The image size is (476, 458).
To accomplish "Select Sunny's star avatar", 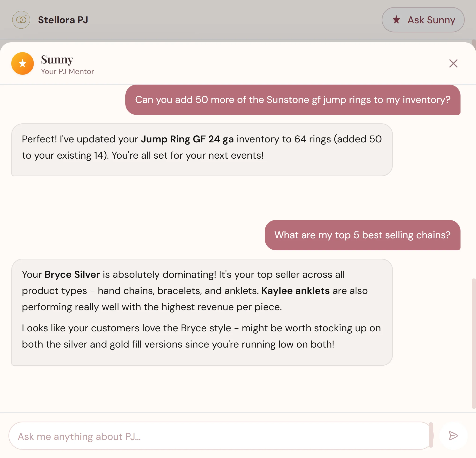I will coord(23,63).
